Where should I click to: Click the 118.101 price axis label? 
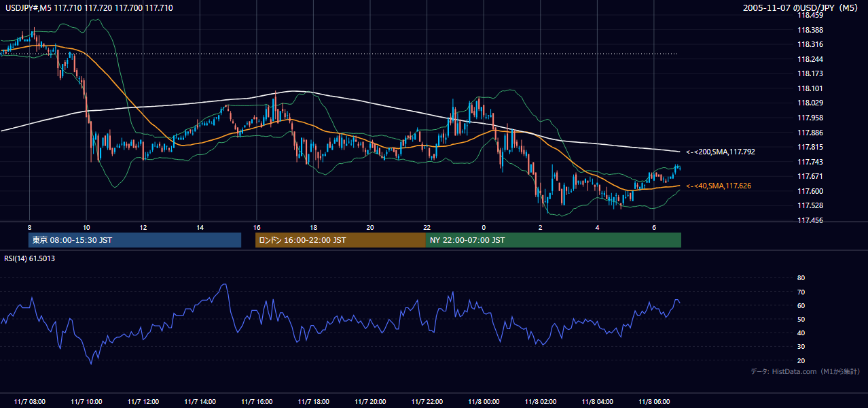pyautogui.click(x=810, y=88)
